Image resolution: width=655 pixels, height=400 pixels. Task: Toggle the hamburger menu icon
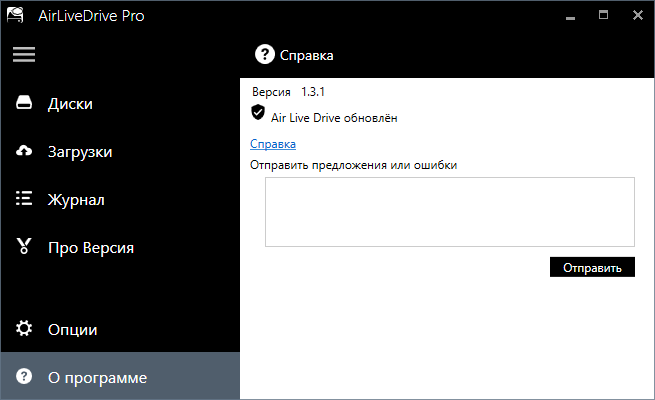tap(24, 54)
